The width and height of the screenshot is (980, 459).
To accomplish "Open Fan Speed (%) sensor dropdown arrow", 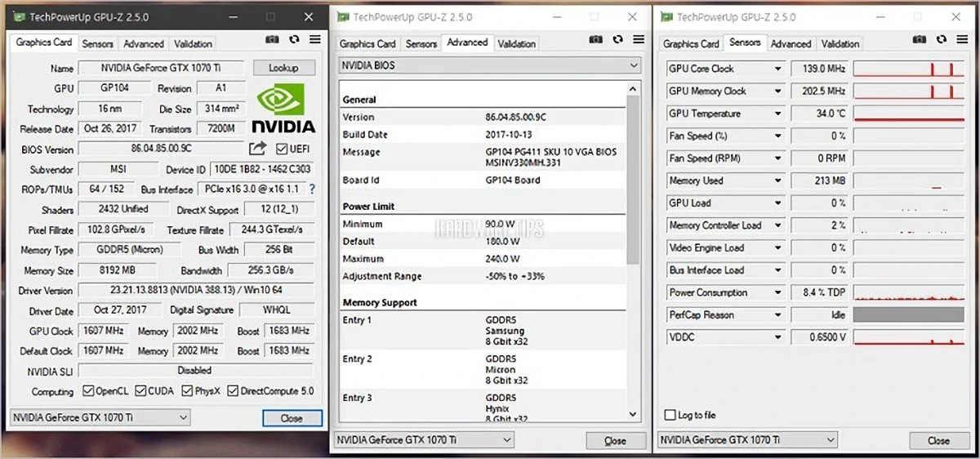I will tap(778, 136).
